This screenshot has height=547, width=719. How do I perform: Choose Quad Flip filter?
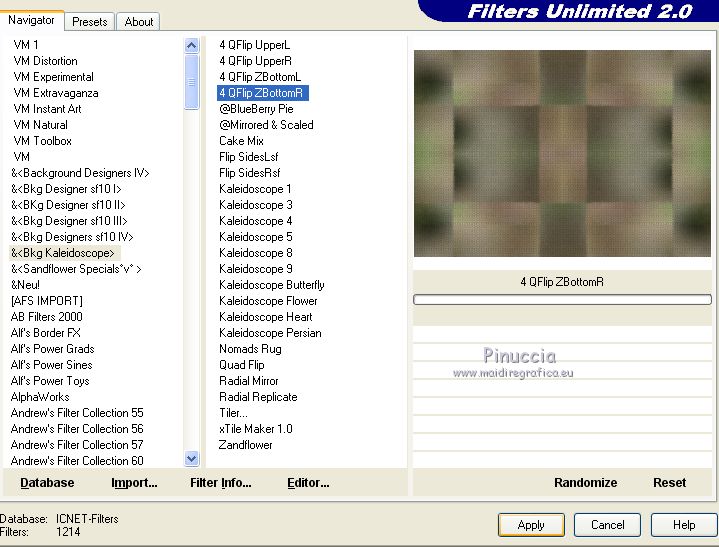[242, 365]
